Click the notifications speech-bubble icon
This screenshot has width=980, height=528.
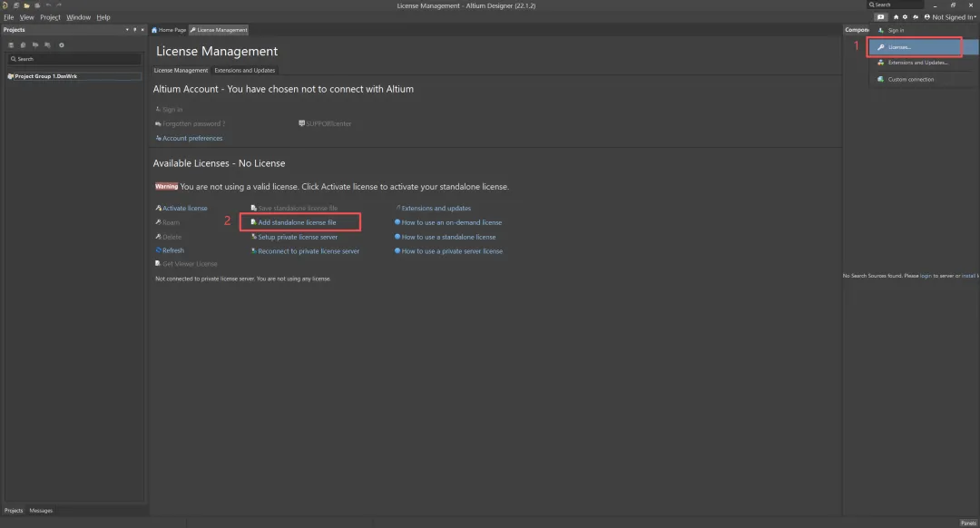tap(880, 17)
